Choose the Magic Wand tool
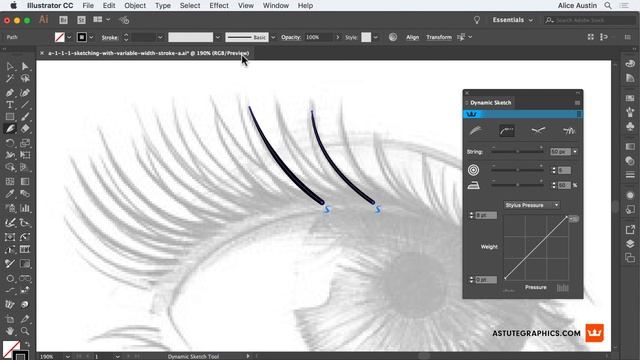The height and width of the screenshot is (360, 640). 10,78
